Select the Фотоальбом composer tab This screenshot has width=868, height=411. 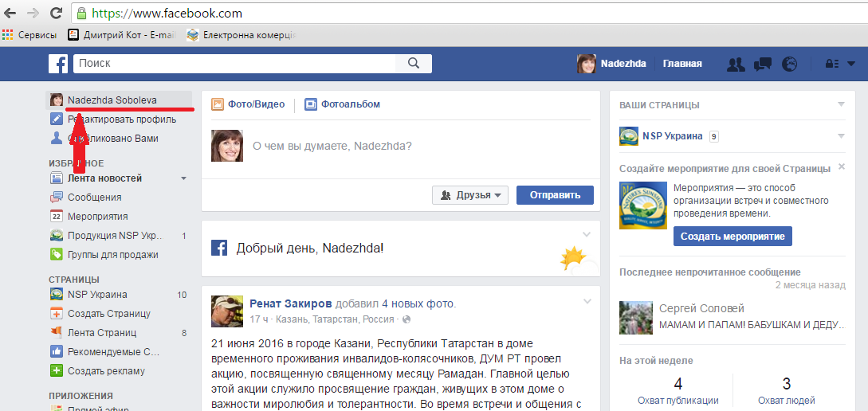pos(342,104)
